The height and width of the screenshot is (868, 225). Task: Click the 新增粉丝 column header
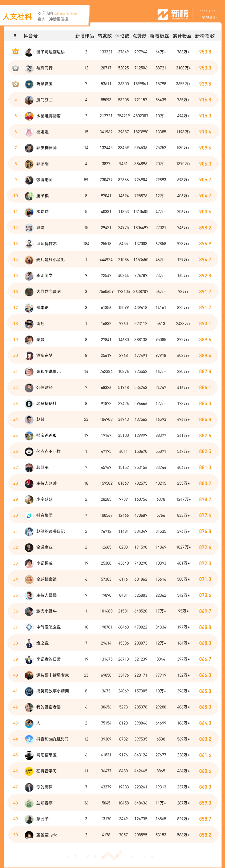pyautogui.click(x=159, y=36)
